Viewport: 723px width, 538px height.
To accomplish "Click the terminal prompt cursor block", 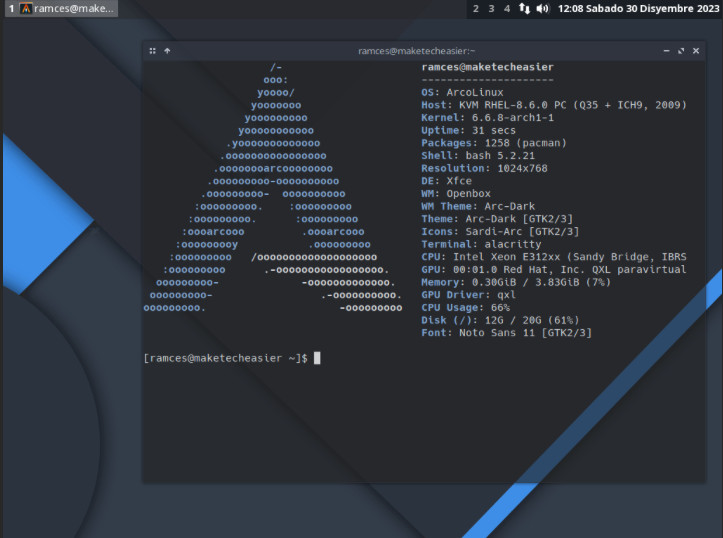I will coord(317,358).
